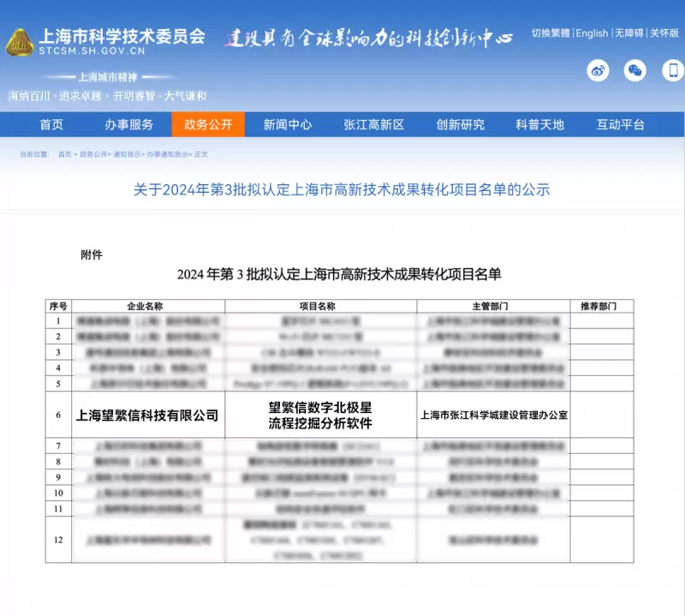The image size is (685, 616).
Task: Click the Weibo icon
Action: (x=598, y=71)
